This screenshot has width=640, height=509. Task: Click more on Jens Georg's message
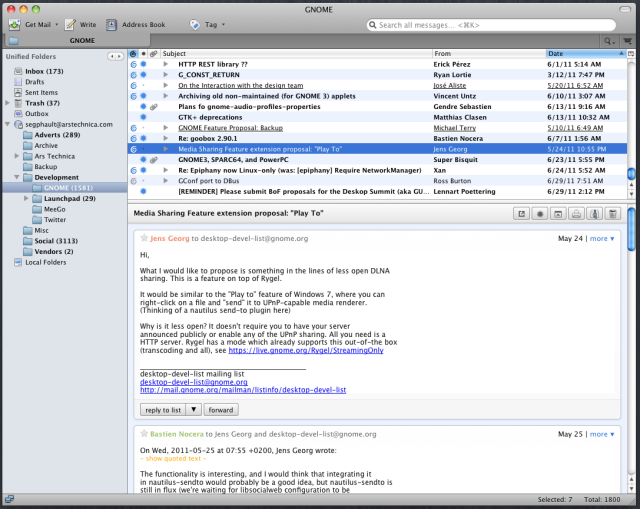point(602,239)
